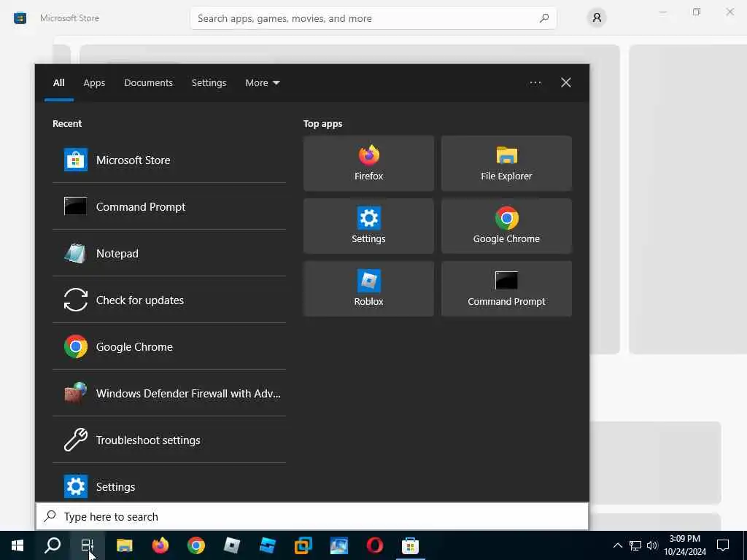Open the Action Center notifications
This screenshot has width=747, height=560.
pos(723,545)
